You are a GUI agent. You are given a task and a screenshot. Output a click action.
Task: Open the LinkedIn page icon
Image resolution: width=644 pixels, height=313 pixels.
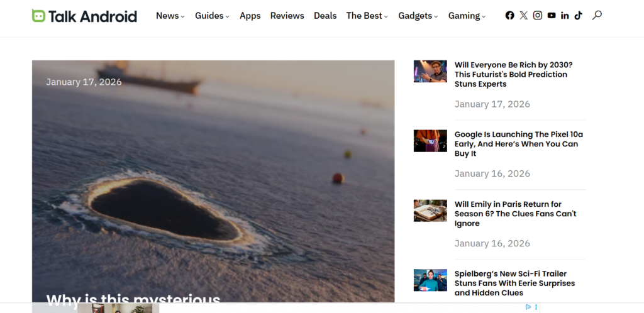[565, 16]
